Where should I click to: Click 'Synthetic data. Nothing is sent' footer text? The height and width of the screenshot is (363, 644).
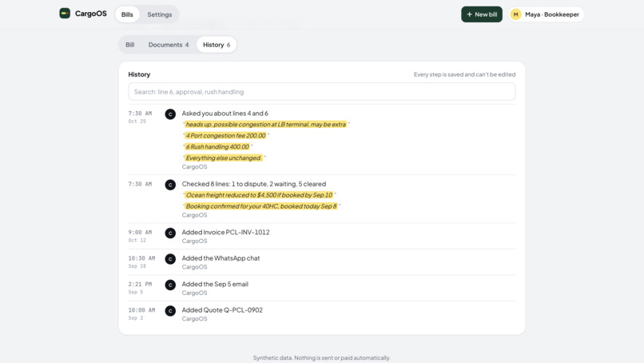click(321, 357)
